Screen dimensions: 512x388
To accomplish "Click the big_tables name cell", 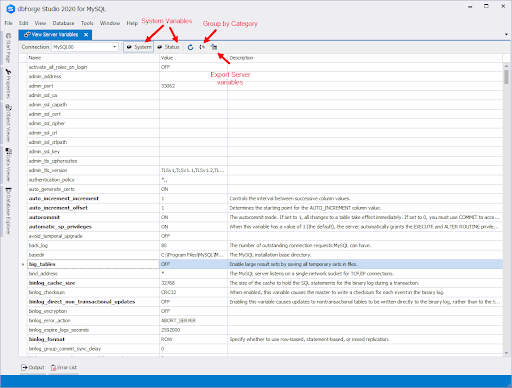I will [93, 264].
